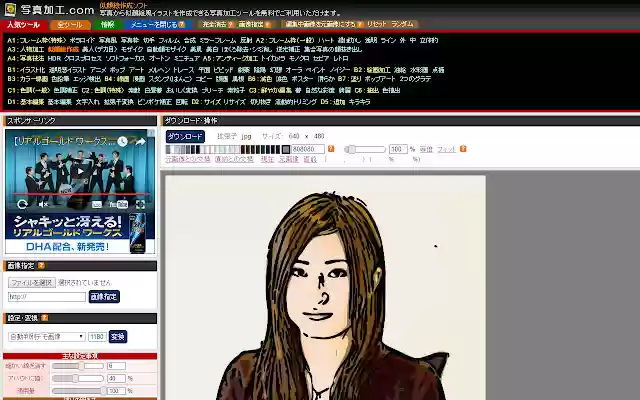Click the 写真加工.com logo icon
Image resolution: width=640 pixels, height=400 pixels.
point(10,9)
